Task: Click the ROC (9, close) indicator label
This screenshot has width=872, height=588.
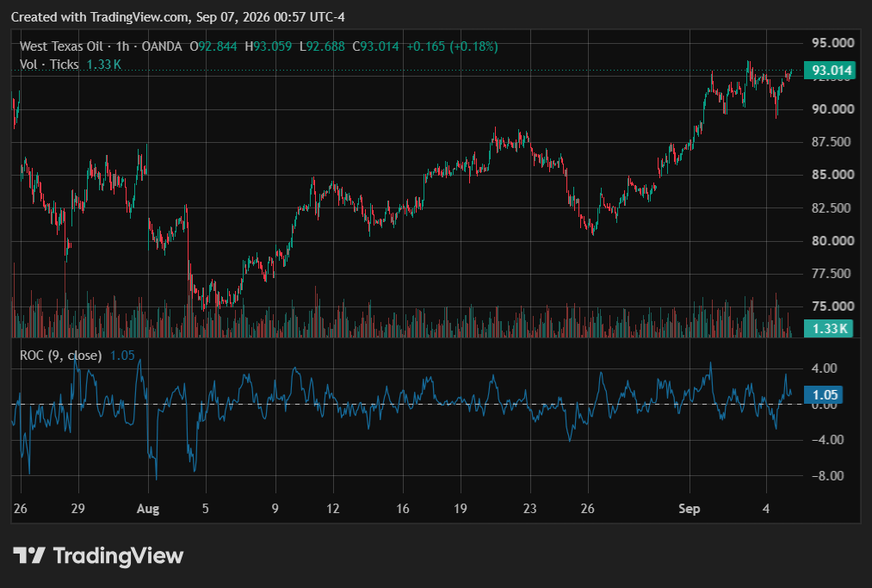Action: coord(60,356)
